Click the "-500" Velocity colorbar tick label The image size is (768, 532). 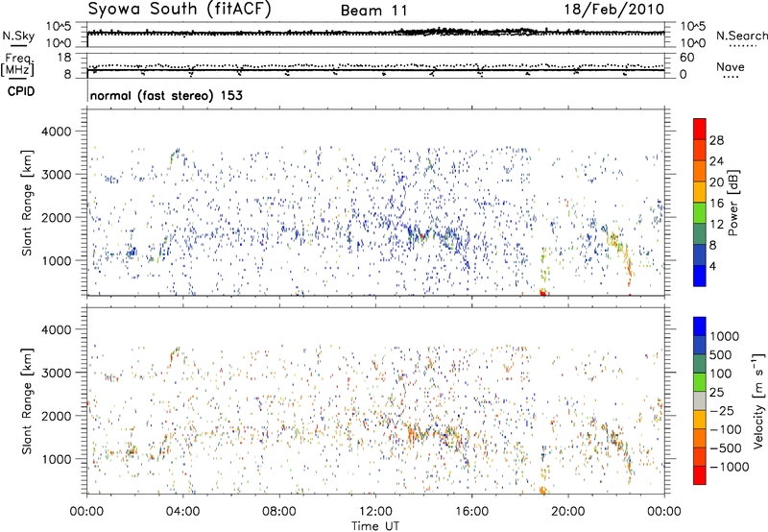pos(725,448)
